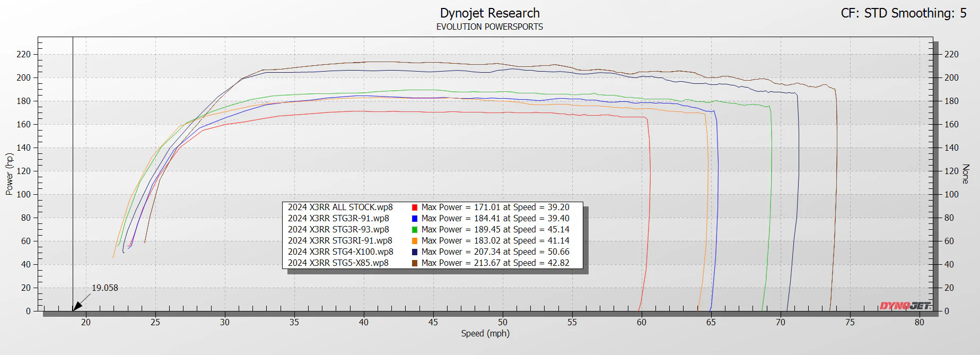Click the EVOLUTION POWERSPORTS subtitle
Image resolution: width=980 pixels, height=355 pixels.
point(489,27)
